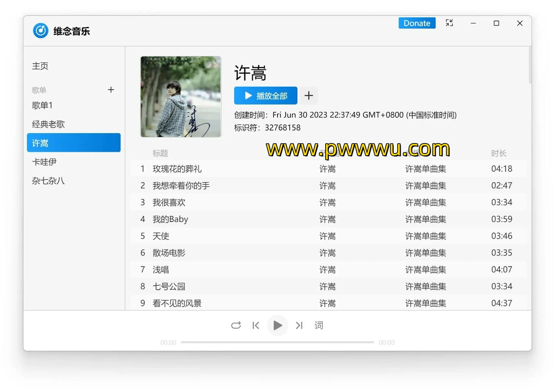Open the Donate button
This screenshot has height=392, width=555.
[x=417, y=23]
